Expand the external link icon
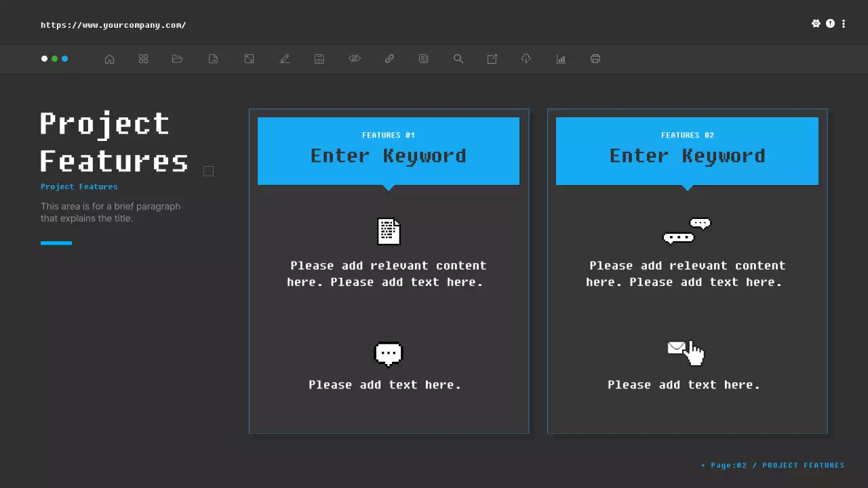The width and height of the screenshot is (868, 488). pyautogui.click(x=492, y=59)
